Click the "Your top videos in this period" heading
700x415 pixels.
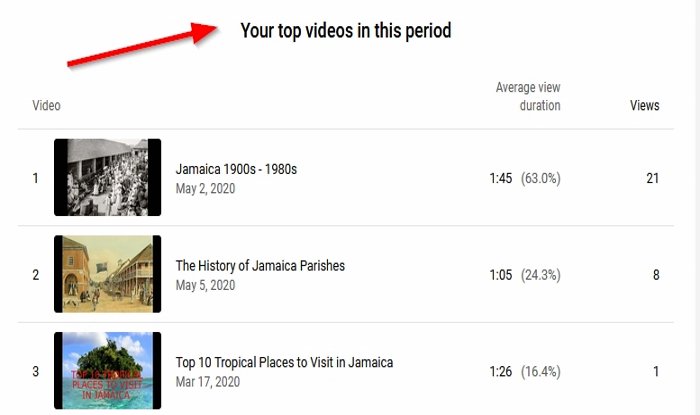345,31
